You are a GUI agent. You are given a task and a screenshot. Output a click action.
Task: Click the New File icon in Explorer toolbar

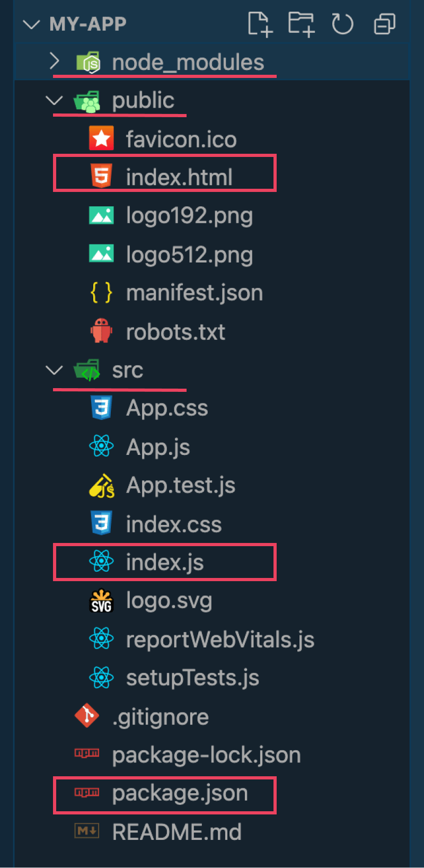click(x=260, y=24)
